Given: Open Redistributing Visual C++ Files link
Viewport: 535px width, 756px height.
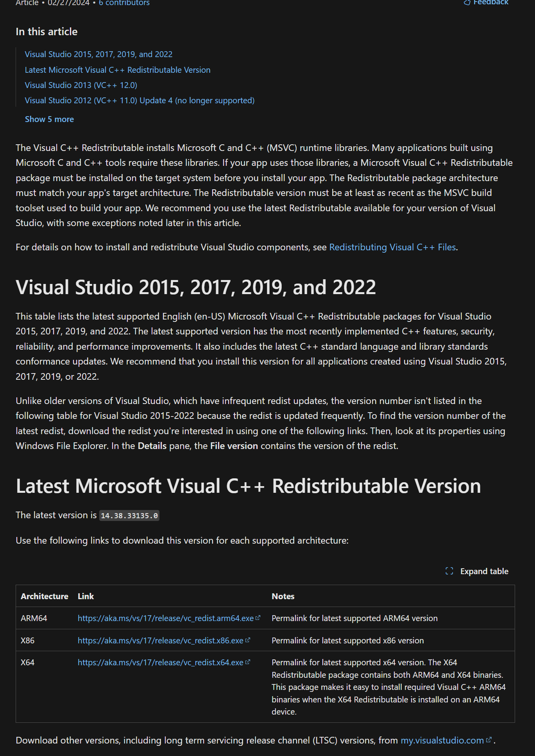Looking at the screenshot, I should (x=392, y=247).
